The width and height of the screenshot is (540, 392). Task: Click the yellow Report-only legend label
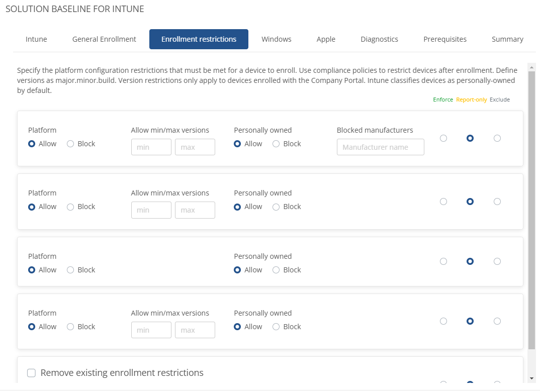472,100
